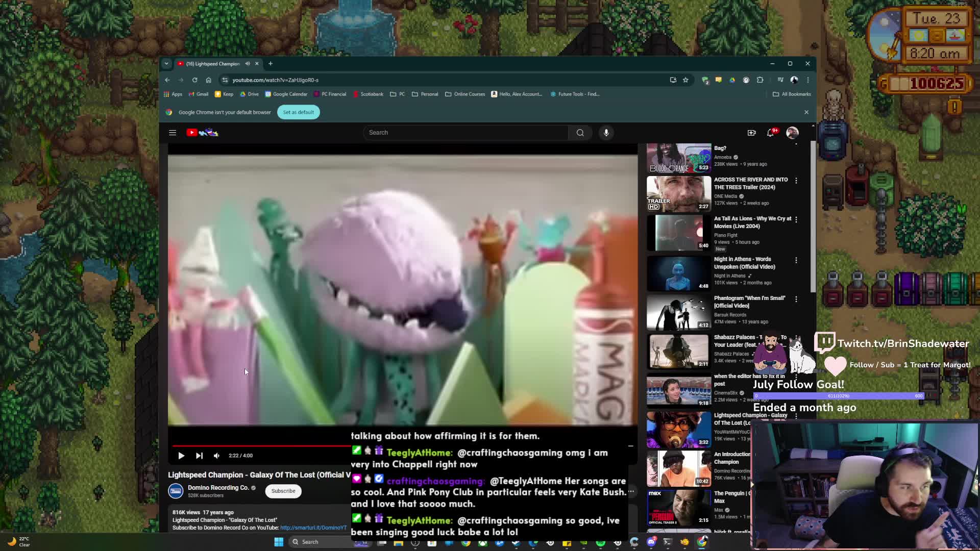This screenshot has width=980, height=551.
Task: Options menu for Across the River video
Action: (x=796, y=181)
